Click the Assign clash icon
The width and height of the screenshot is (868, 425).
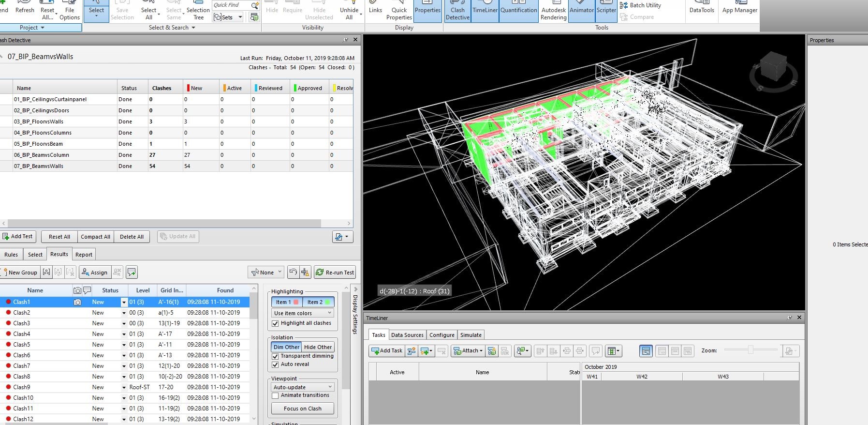(x=95, y=273)
